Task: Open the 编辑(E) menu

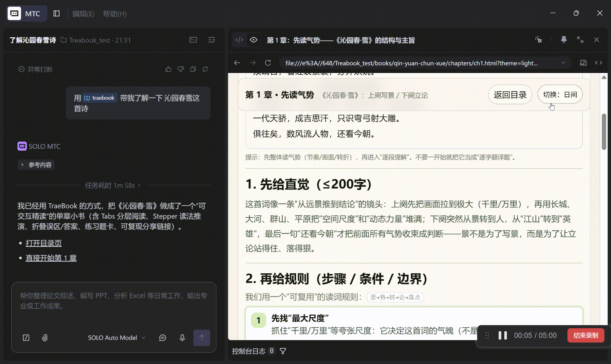Action: coord(83,14)
